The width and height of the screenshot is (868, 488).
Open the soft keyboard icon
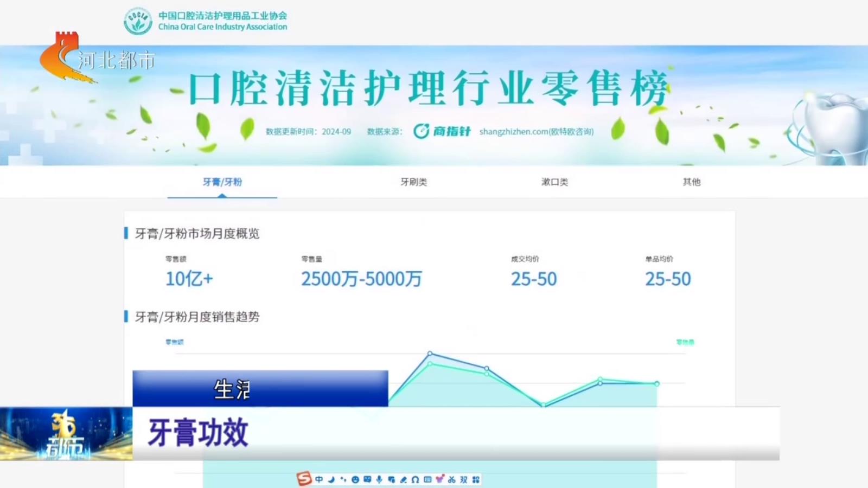(x=427, y=479)
